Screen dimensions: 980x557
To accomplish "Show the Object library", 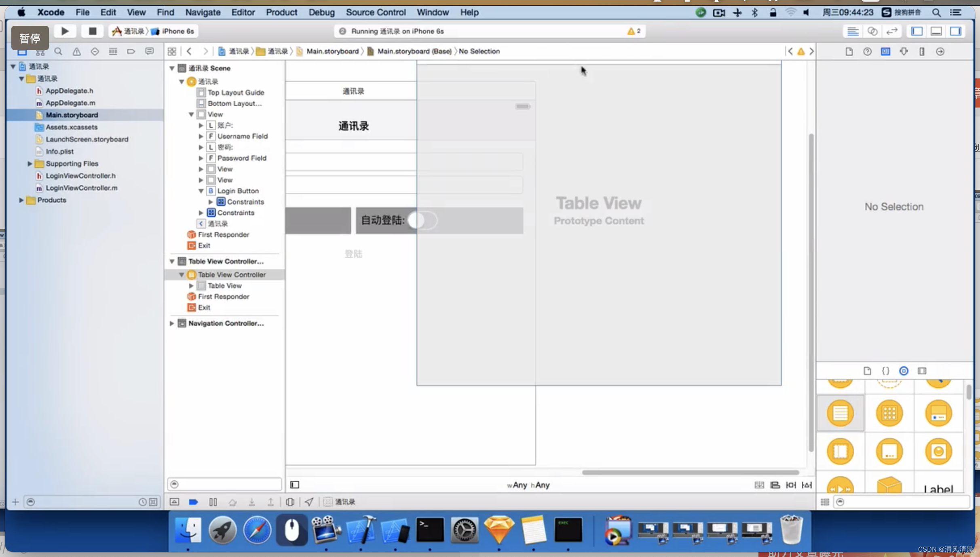I will [904, 371].
